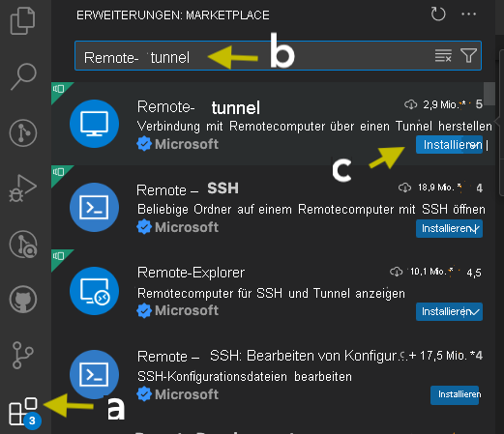The width and height of the screenshot is (504, 434).
Task: Click the verified badge beside Remote-tunnel's Microsoft
Action: pos(144,144)
